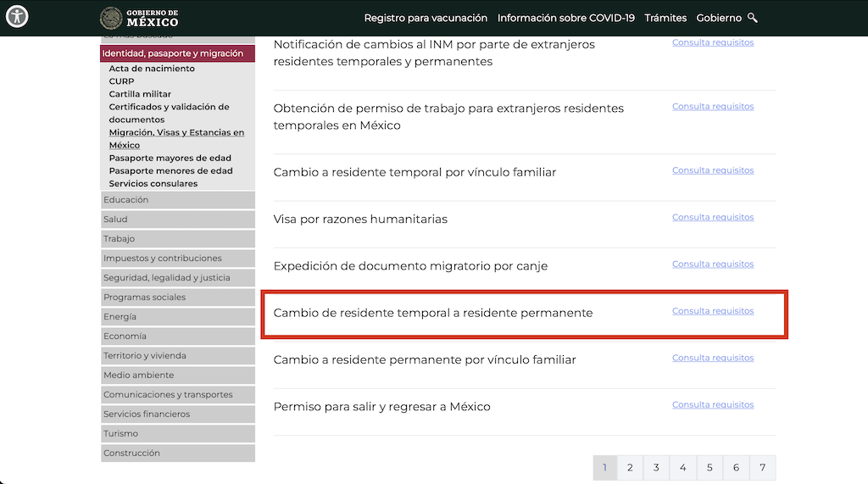Collapse Identidad, pasaporte y migración category

click(x=178, y=53)
